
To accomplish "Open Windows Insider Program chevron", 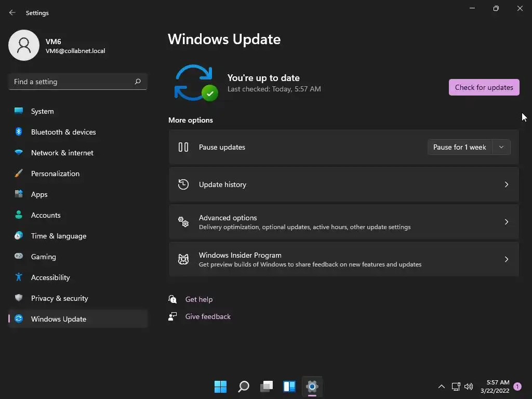I will tap(506, 259).
